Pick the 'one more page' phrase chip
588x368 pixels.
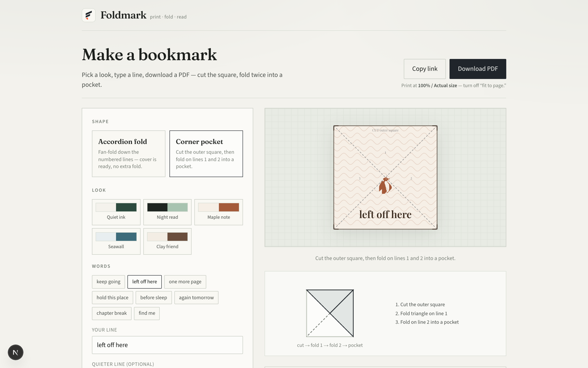coord(185,282)
